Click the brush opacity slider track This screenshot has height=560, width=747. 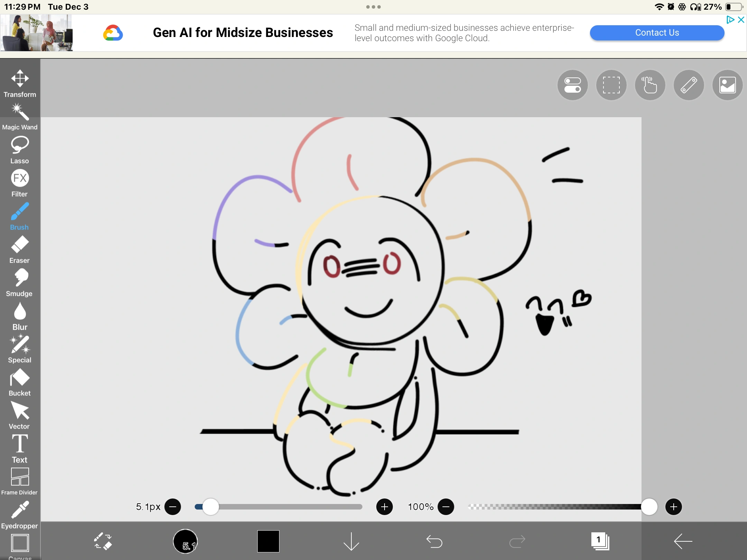click(553, 507)
